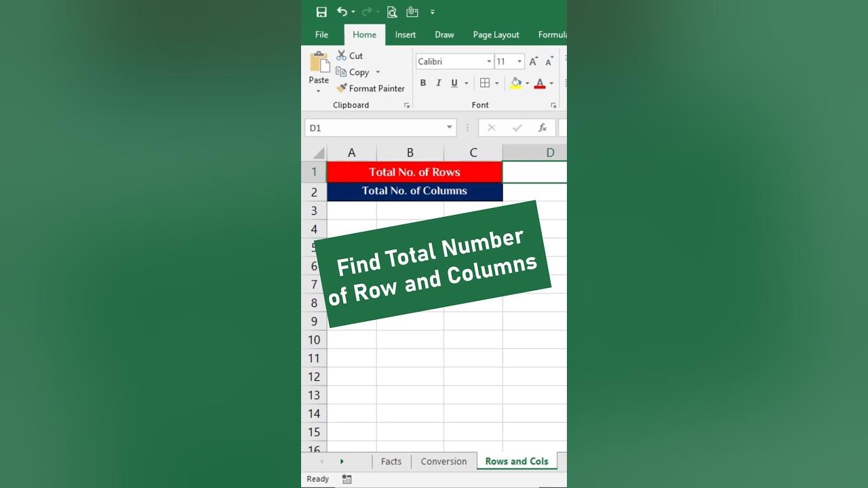Screen dimensions: 868x488
Task: Click the attachment email icon in Quick Access
Action: coord(412,12)
